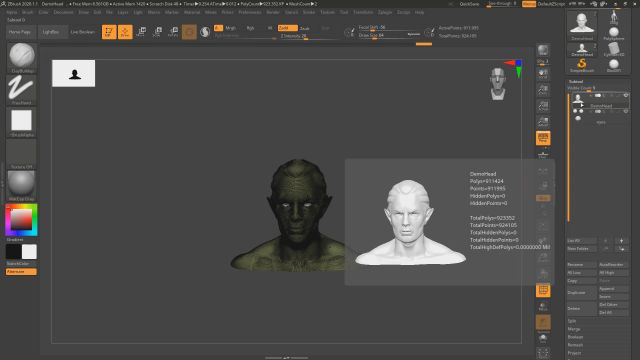This screenshot has width=640, height=360.
Task: Click the white secondary color swatch
Action: 29,252
